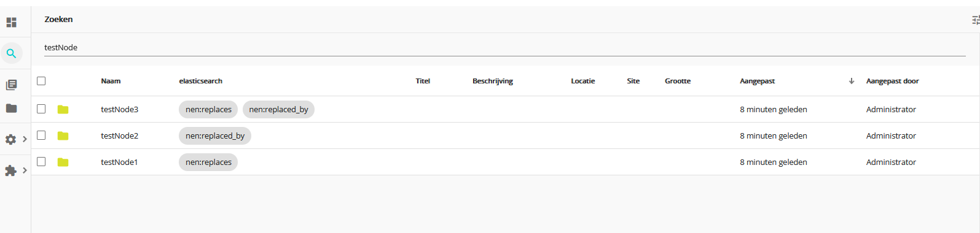Open the puzzle extensions icon in sidebar

tap(10, 170)
